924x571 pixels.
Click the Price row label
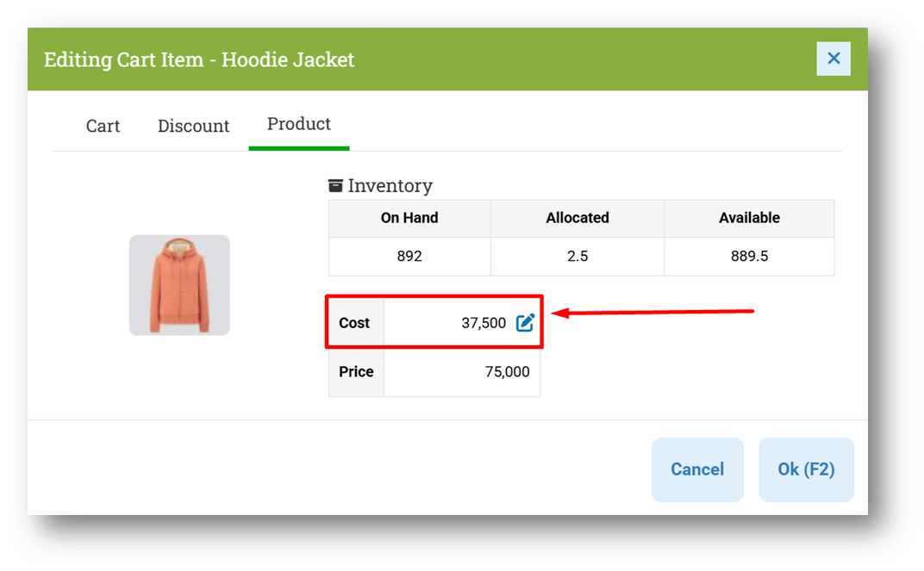click(x=356, y=372)
